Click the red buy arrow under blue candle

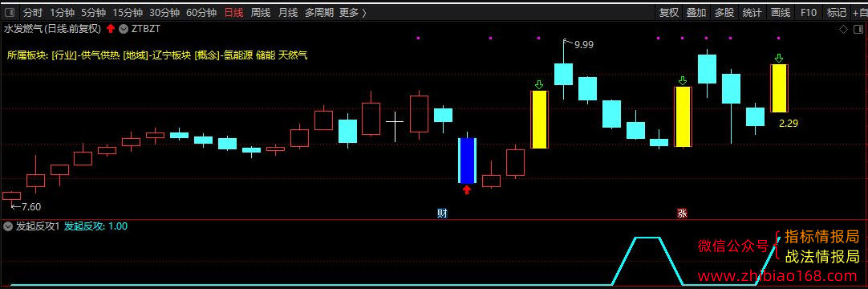click(x=467, y=190)
